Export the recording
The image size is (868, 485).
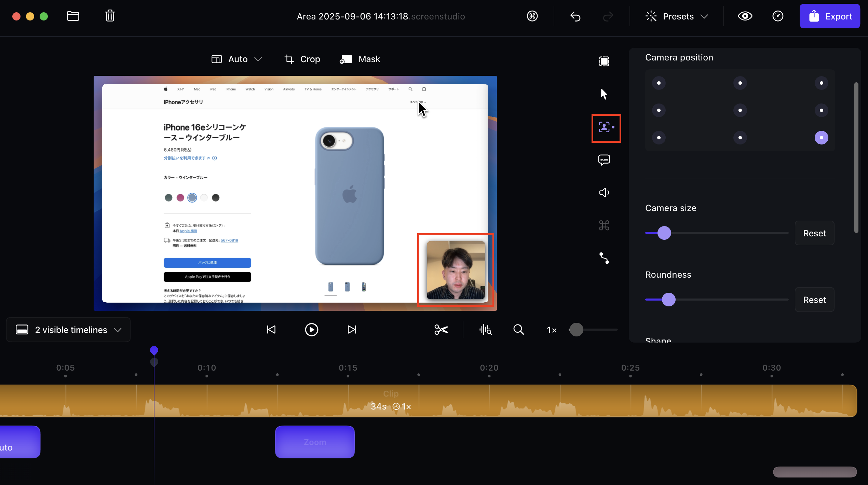[830, 16]
